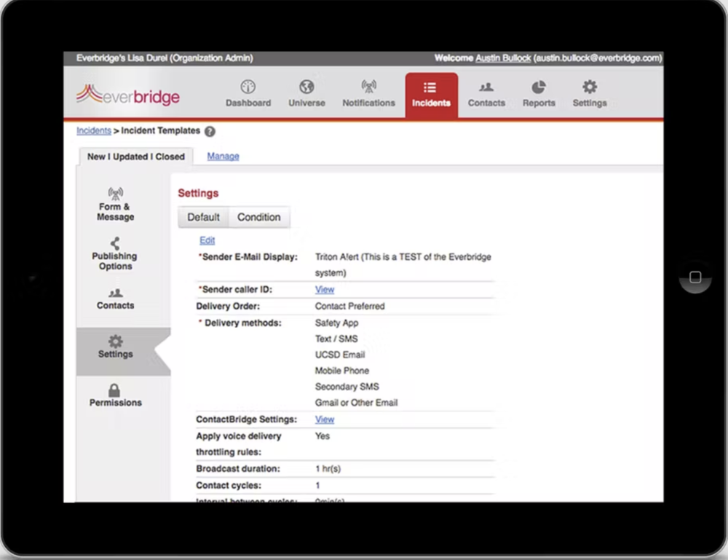Click the Publishing Options sidebar label

[x=115, y=261]
